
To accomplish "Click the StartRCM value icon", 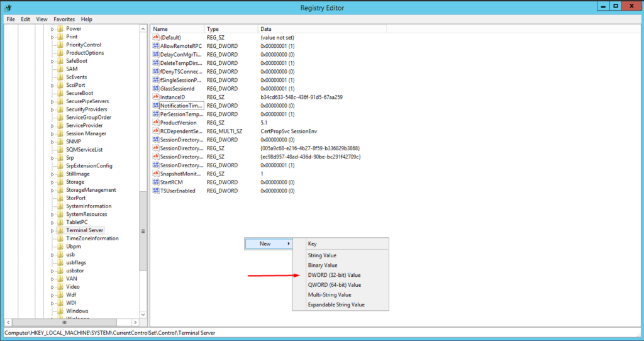I will tap(156, 182).
